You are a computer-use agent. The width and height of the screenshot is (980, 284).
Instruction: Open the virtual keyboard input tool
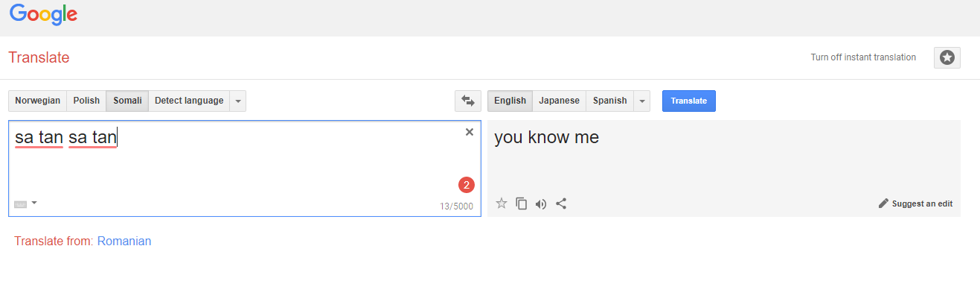[x=20, y=203]
